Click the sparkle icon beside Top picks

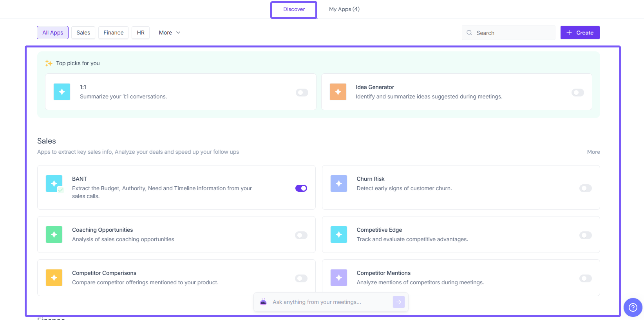tap(49, 63)
